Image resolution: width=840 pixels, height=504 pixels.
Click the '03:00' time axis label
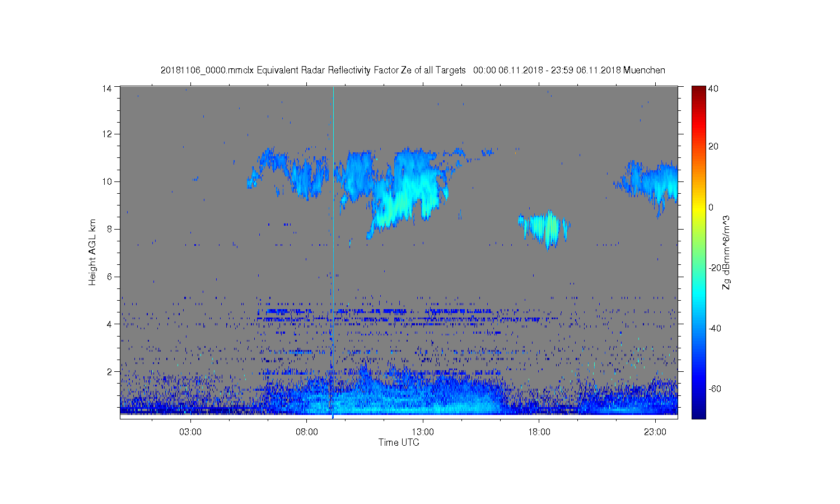(x=190, y=432)
